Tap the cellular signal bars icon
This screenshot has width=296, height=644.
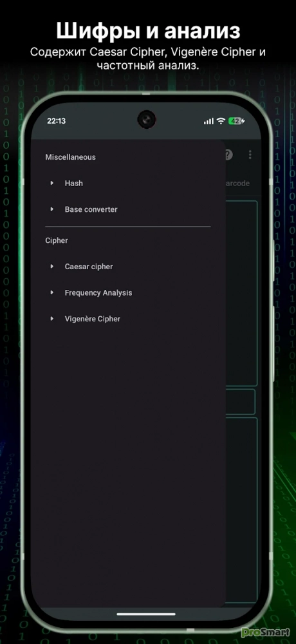coord(208,121)
